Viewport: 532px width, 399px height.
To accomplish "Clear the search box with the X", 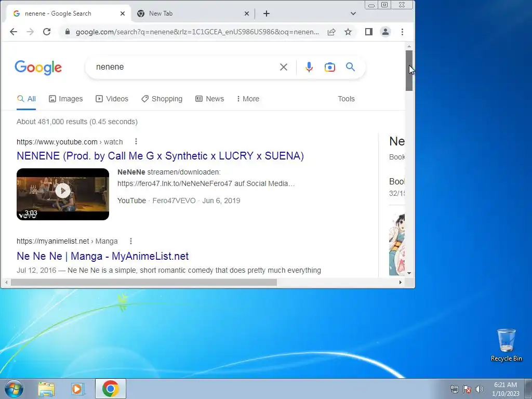I will 284,67.
